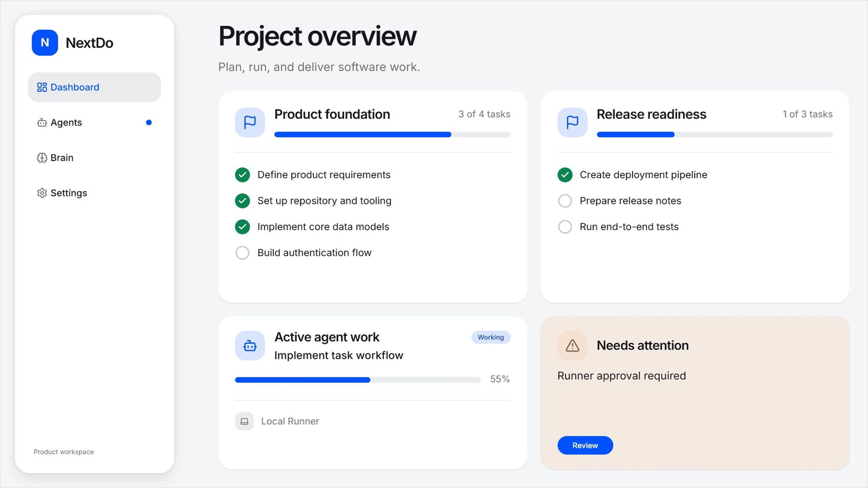Click the robot icon on Active agent work
This screenshot has height=488, width=868.
pyautogui.click(x=250, y=346)
